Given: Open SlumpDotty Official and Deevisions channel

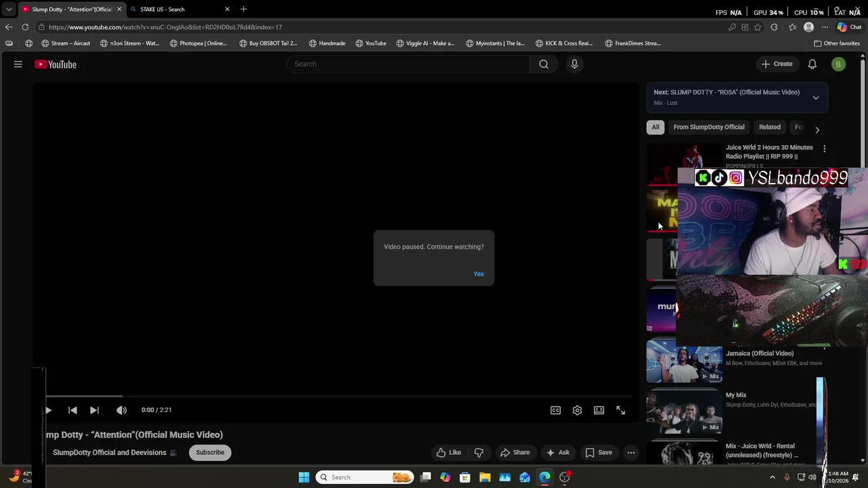Looking at the screenshot, I should point(109,452).
